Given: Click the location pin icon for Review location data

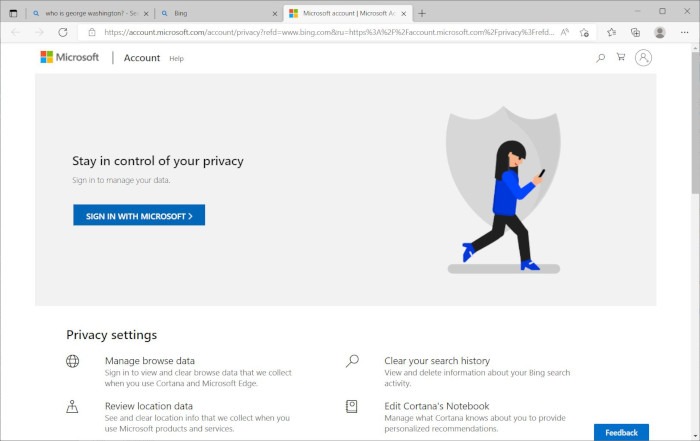Looking at the screenshot, I should tap(72, 406).
